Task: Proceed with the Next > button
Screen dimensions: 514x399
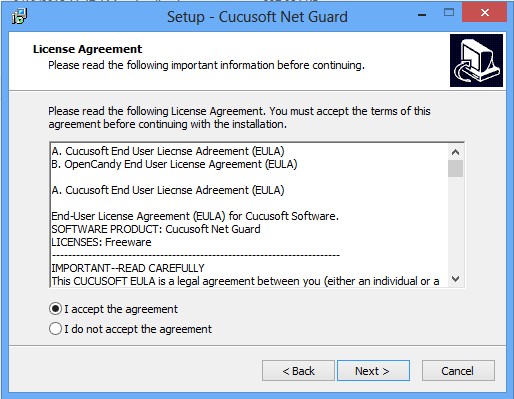Action: pos(373,370)
